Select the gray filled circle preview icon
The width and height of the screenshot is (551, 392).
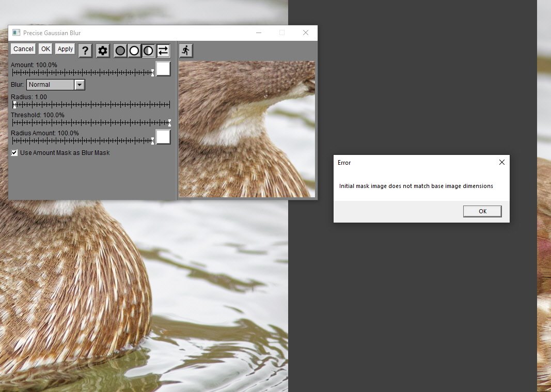click(x=120, y=51)
